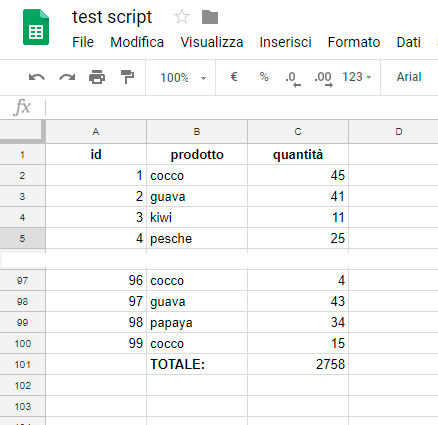Viewport: 438px width, 425px height.
Task: Move document with the folder icon
Action: click(x=210, y=17)
